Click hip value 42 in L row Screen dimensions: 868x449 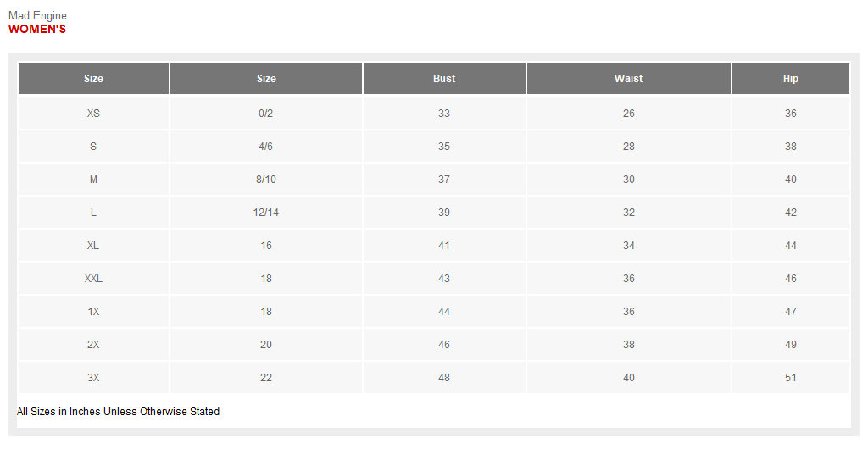coord(791,213)
